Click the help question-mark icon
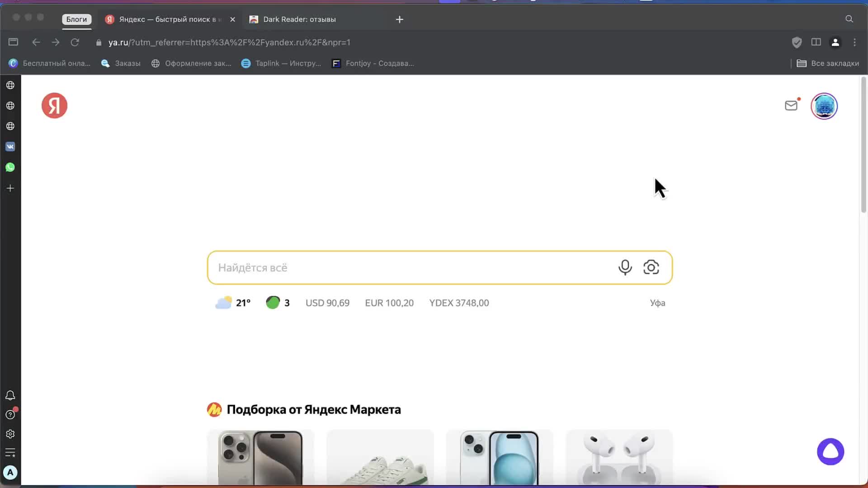The width and height of the screenshot is (868, 488). (x=10, y=415)
